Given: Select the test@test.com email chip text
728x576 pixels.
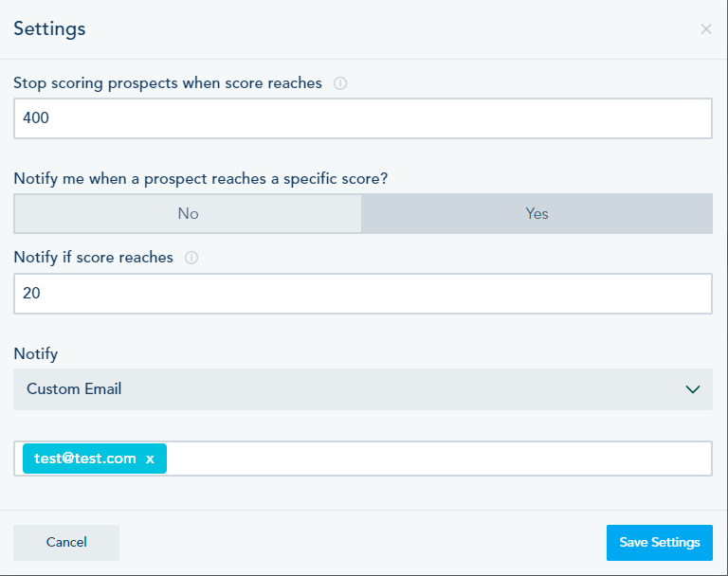Looking at the screenshot, I should click(85, 459).
